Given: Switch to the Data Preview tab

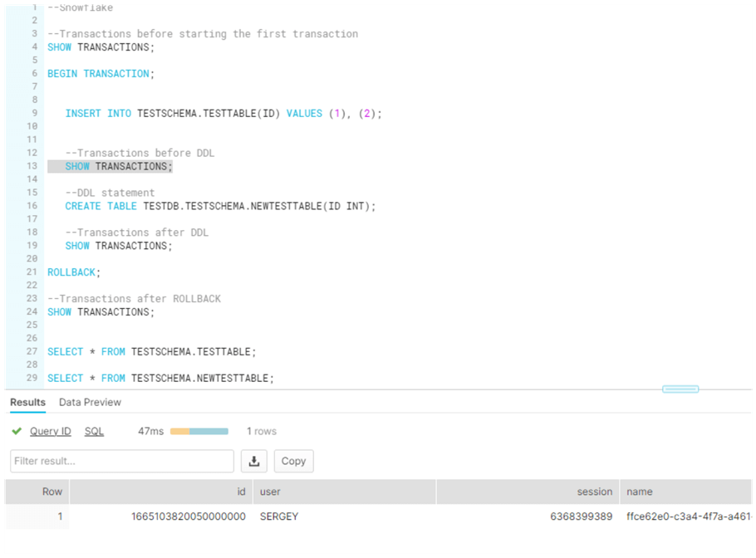Looking at the screenshot, I should point(90,402).
